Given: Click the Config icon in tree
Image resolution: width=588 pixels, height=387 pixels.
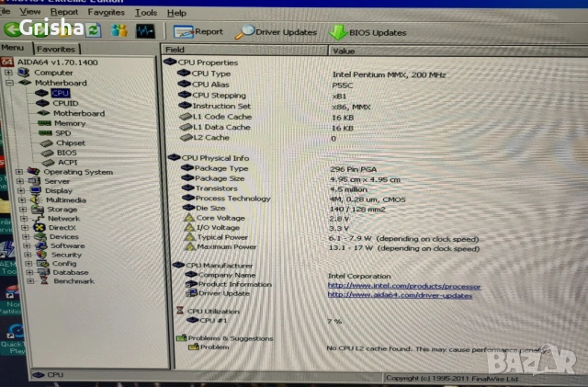Looking at the screenshot, I should coord(42,264).
